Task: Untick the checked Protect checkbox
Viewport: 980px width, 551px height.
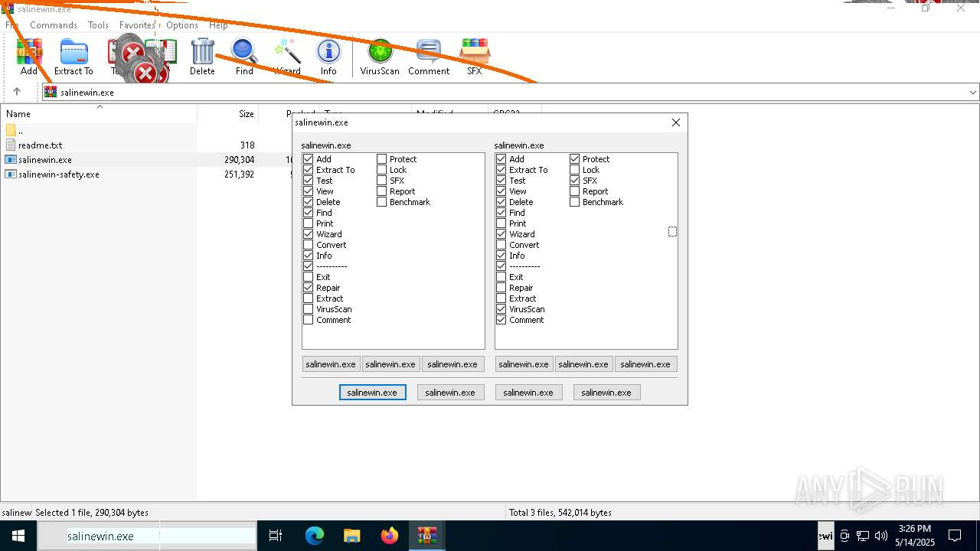Action: (575, 159)
